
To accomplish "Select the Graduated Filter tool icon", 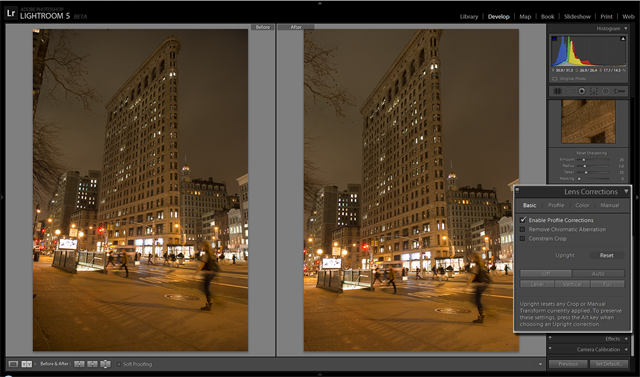I will click(x=594, y=91).
